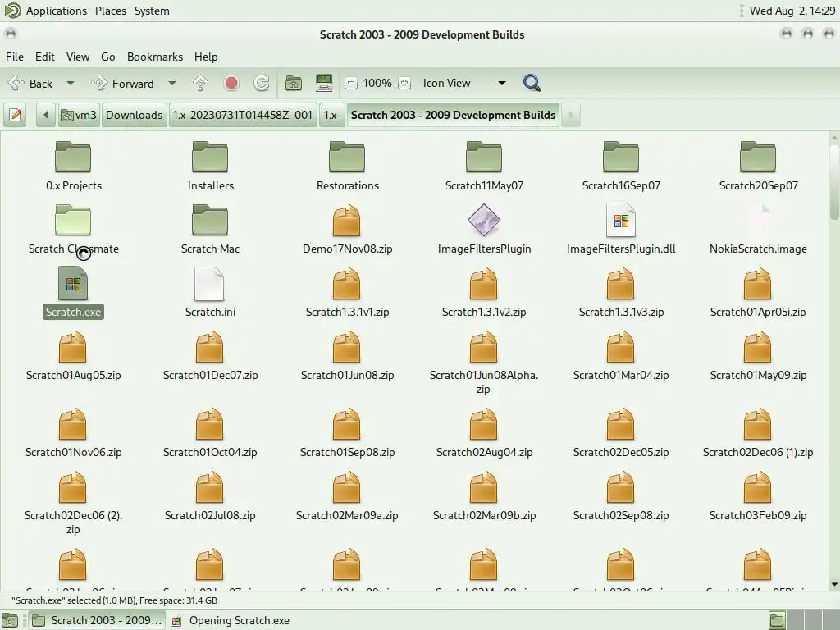Click the Up parent folder arrow
The image size is (840, 630).
200,83
